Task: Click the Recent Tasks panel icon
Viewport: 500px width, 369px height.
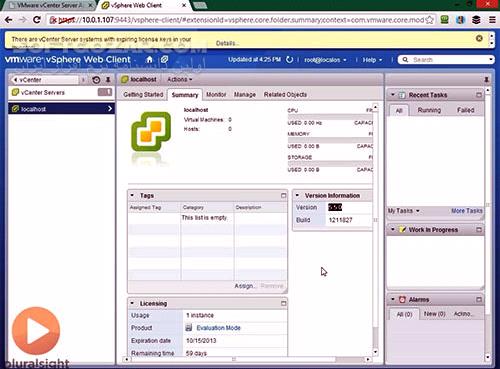Action: [x=402, y=95]
